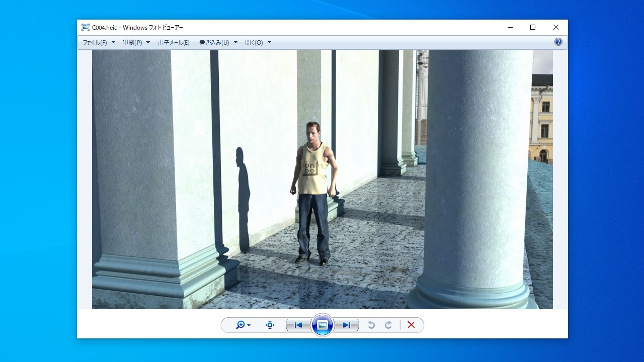644x362 pixels.
Task: Open the 開く(O) menu
Action: point(254,43)
